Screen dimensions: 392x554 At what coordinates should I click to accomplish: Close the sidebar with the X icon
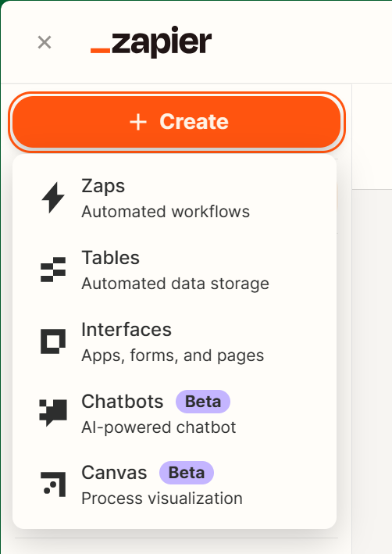point(45,42)
